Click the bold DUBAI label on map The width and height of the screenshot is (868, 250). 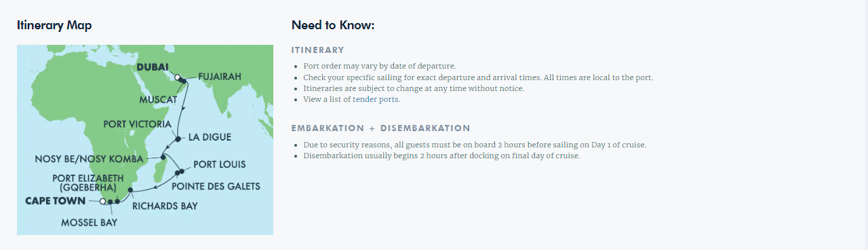click(x=152, y=67)
